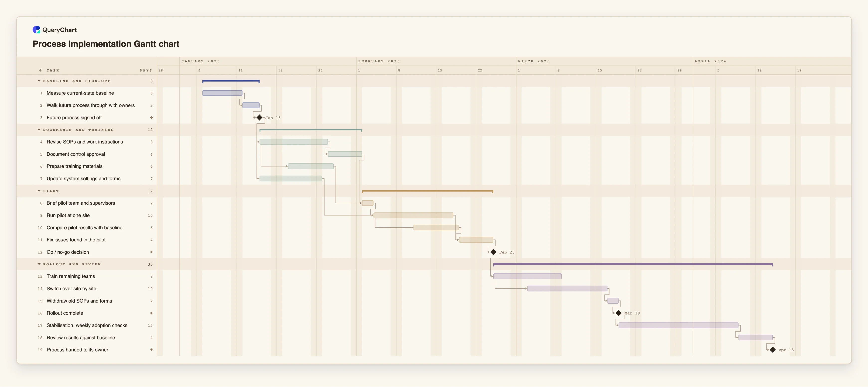The image size is (868, 387).
Task: Click the 'Process implementation Gantt chart' title
Action: pyautogui.click(x=106, y=44)
